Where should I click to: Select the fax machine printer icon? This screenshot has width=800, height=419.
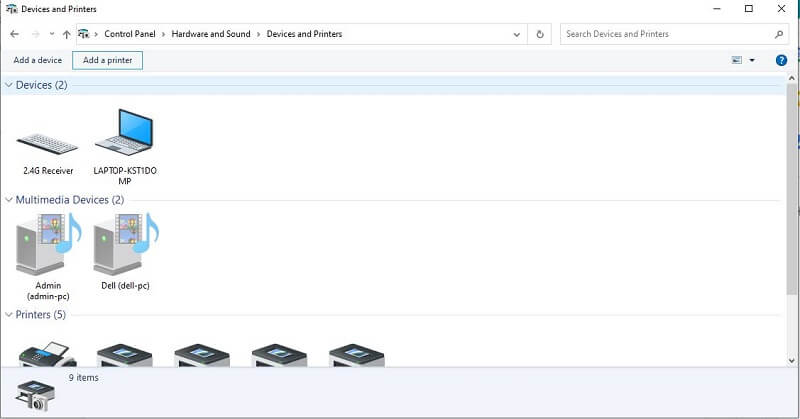[47, 354]
